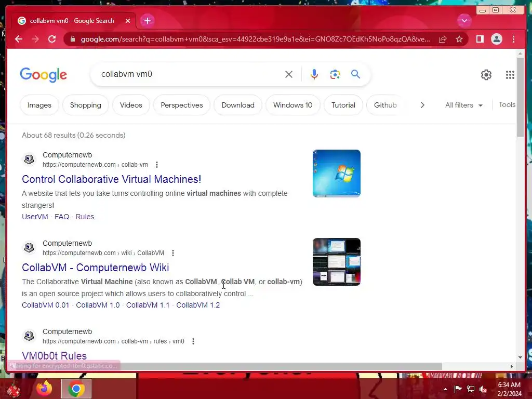Click the blue magnifier search button
This screenshot has height=399, width=532.
[355, 74]
